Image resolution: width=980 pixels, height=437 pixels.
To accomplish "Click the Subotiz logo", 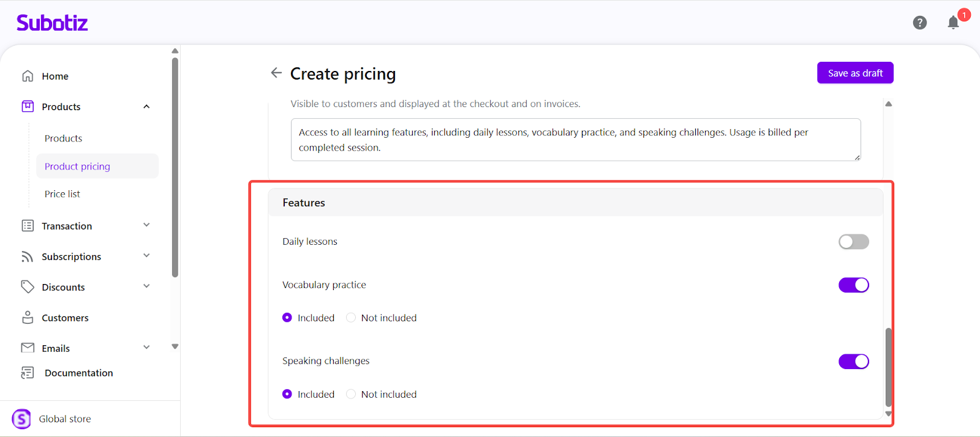I will pyautogui.click(x=52, y=23).
